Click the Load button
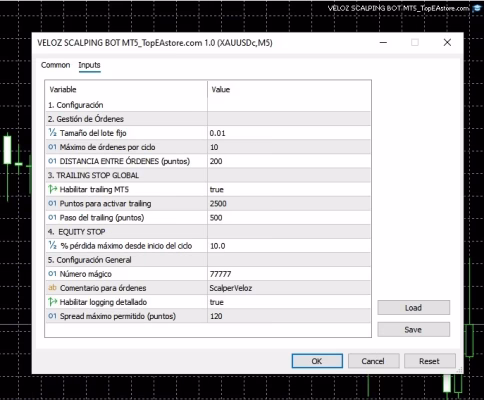This screenshot has width=484, height=400. tap(413, 308)
